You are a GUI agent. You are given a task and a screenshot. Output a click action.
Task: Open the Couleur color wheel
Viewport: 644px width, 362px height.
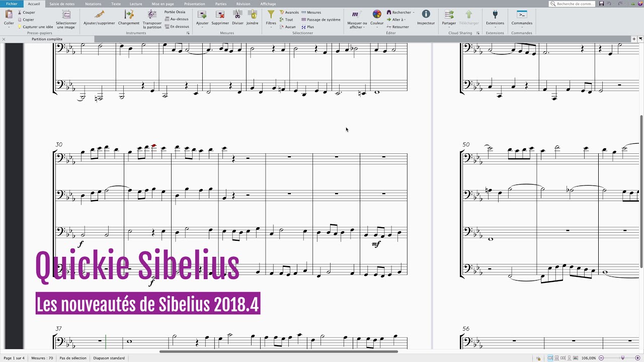[x=377, y=15]
